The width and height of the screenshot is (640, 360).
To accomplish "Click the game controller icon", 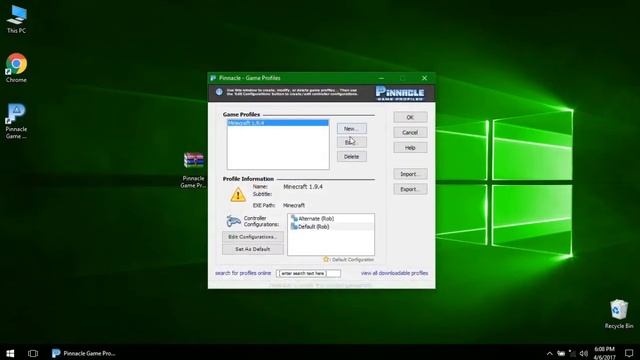I will point(233,221).
